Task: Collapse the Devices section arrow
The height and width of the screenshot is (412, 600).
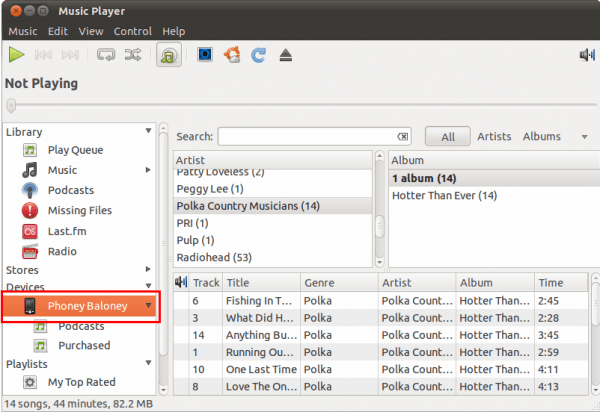Action: click(148, 286)
